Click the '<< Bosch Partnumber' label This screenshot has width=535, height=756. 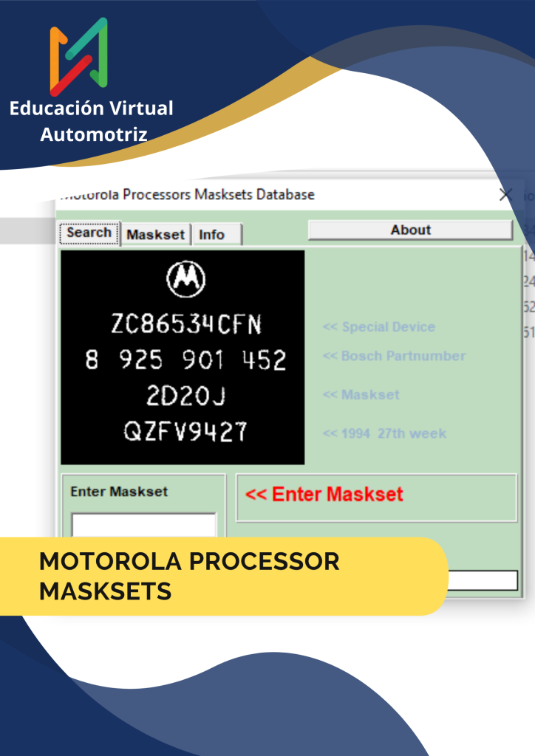click(x=394, y=356)
